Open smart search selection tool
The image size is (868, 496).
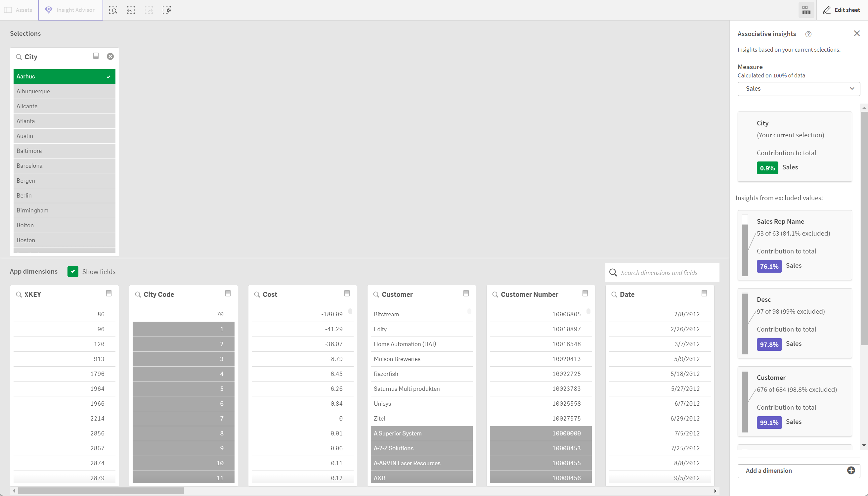pyautogui.click(x=113, y=10)
